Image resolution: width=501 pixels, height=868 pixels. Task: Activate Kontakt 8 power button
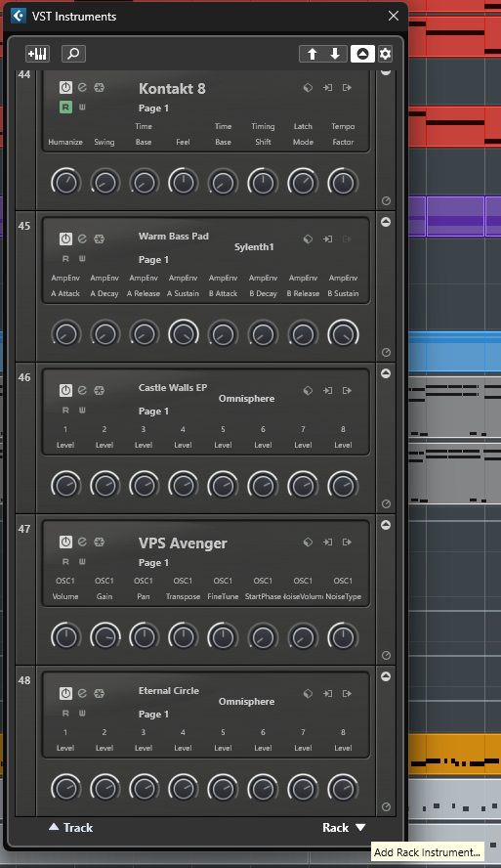(x=65, y=87)
